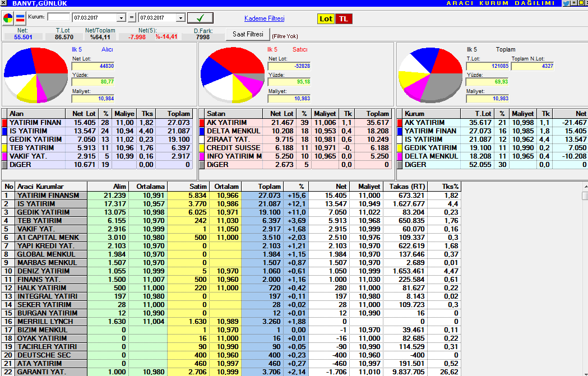The image size is (588, 376).
Task: Select the FINANS YAT. row
Action: [232, 279]
